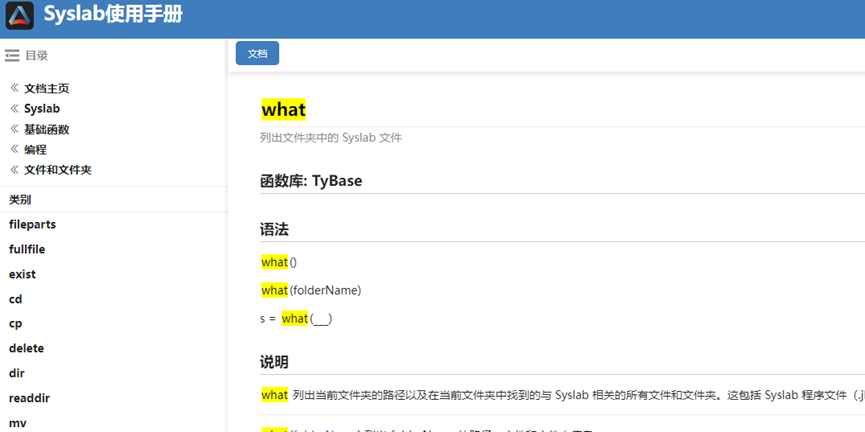This screenshot has height=432, width=865.
Task: Click the 文档 button
Action: [x=258, y=53]
